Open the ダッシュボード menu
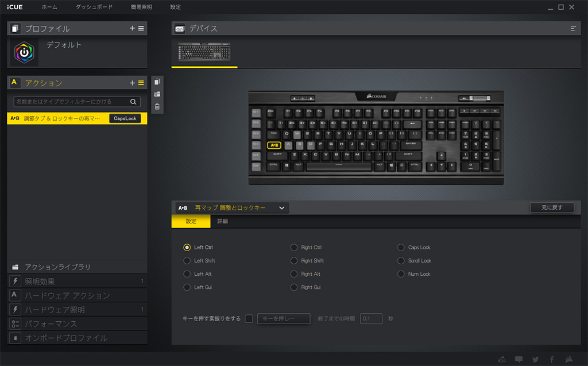This screenshot has width=588, height=366. coord(94,7)
